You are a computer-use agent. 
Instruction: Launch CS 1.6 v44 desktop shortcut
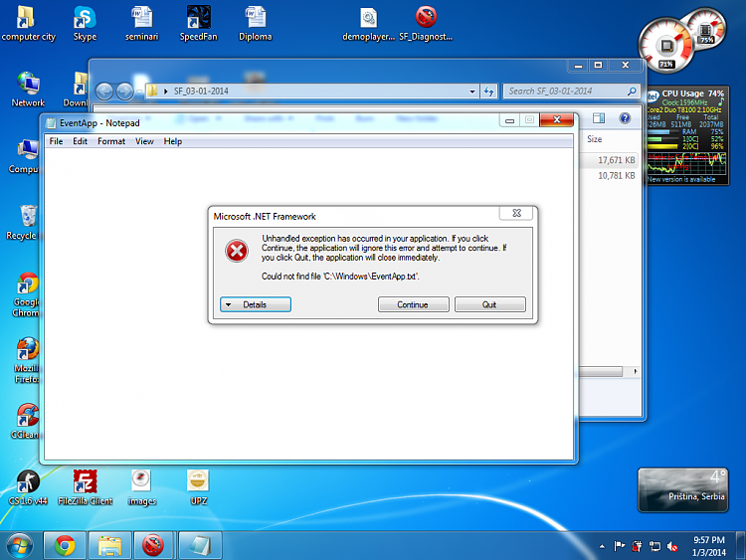(28, 487)
